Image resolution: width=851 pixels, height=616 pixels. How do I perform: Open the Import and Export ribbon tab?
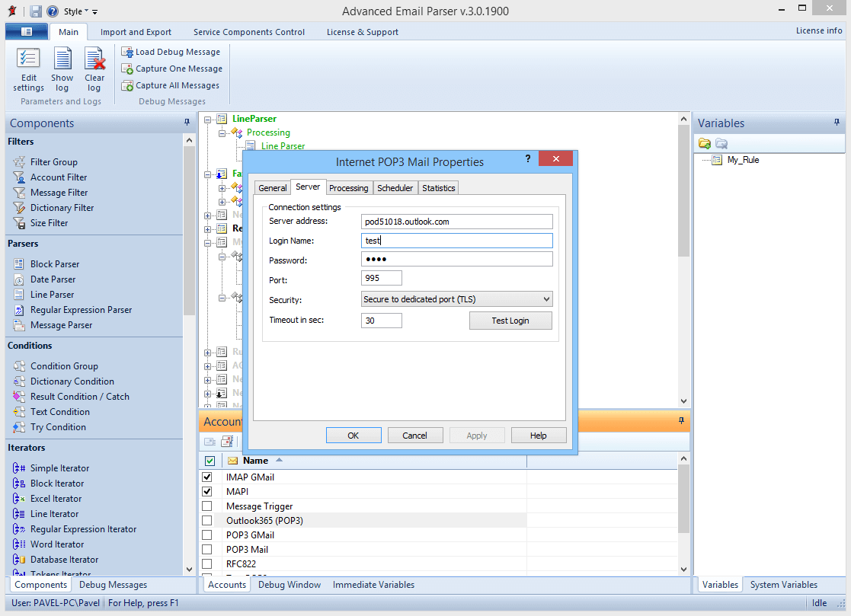coord(136,32)
